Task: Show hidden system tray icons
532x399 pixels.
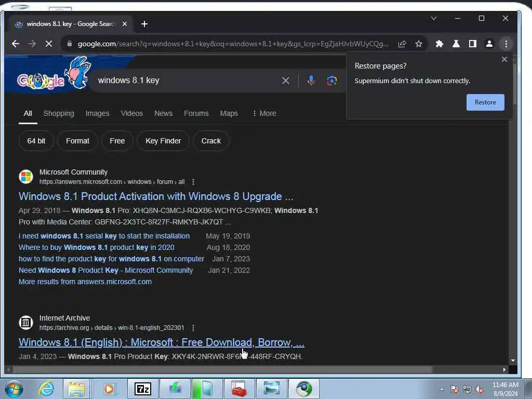Action: (442, 390)
